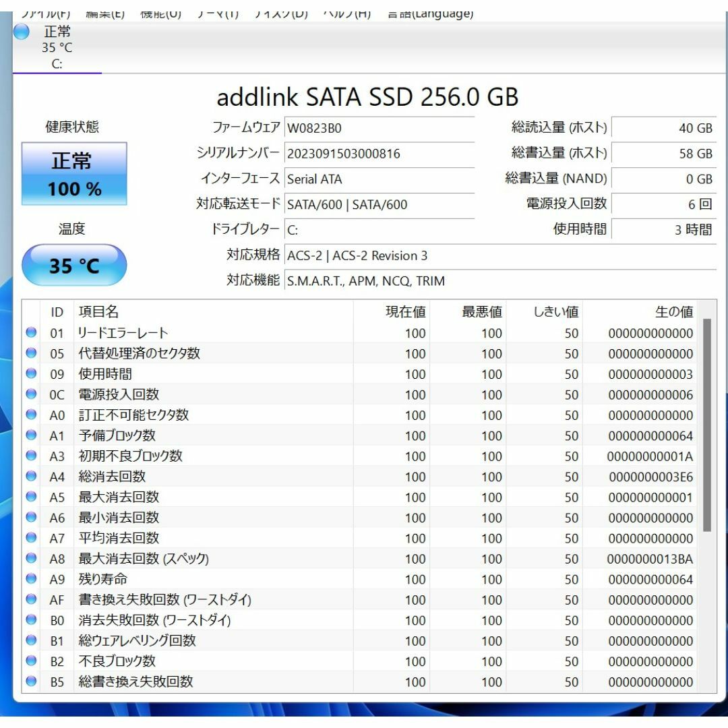
Task: Select the 残り寿命 row label
Action: 102,579
